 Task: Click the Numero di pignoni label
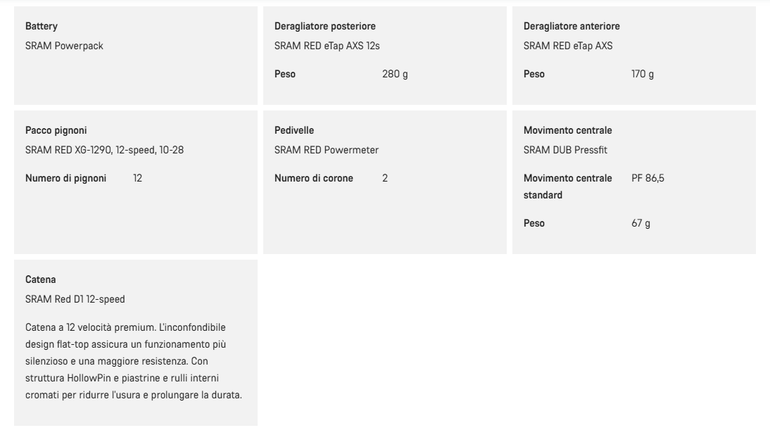point(66,178)
